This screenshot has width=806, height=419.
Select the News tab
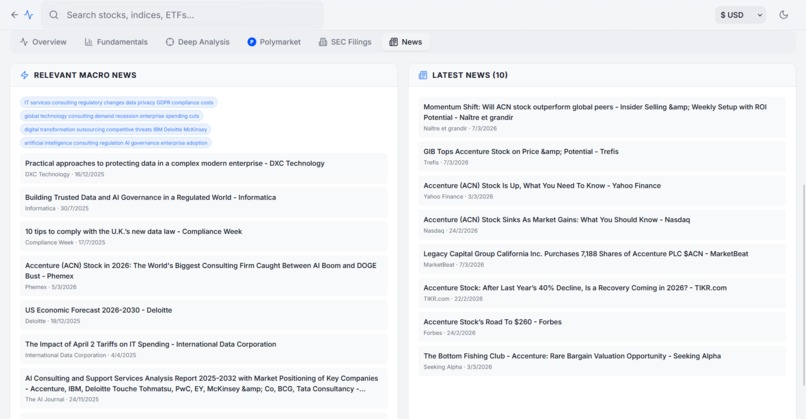tap(406, 42)
